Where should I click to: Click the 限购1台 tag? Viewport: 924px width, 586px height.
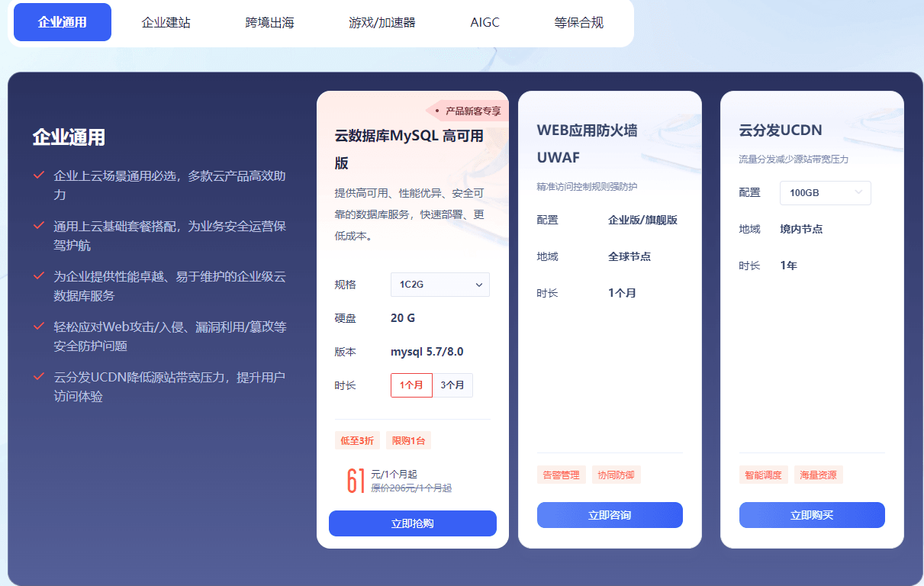click(x=409, y=440)
